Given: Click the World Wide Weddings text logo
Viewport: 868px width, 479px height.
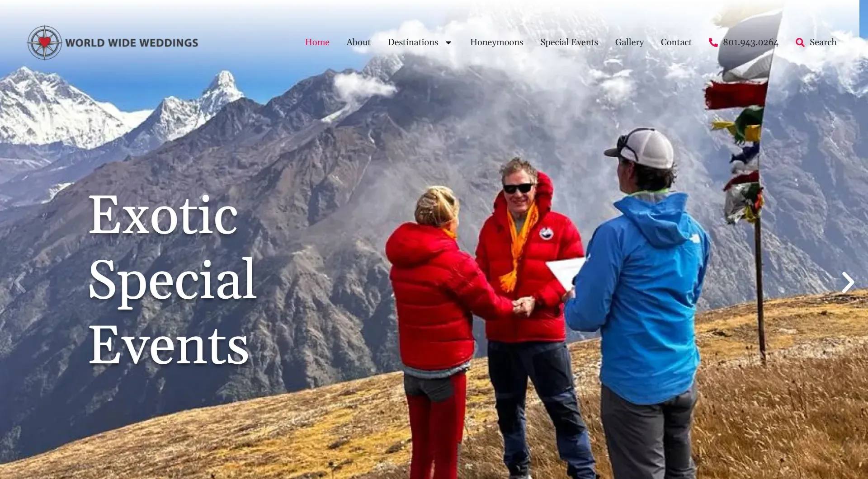Looking at the screenshot, I should (x=132, y=43).
